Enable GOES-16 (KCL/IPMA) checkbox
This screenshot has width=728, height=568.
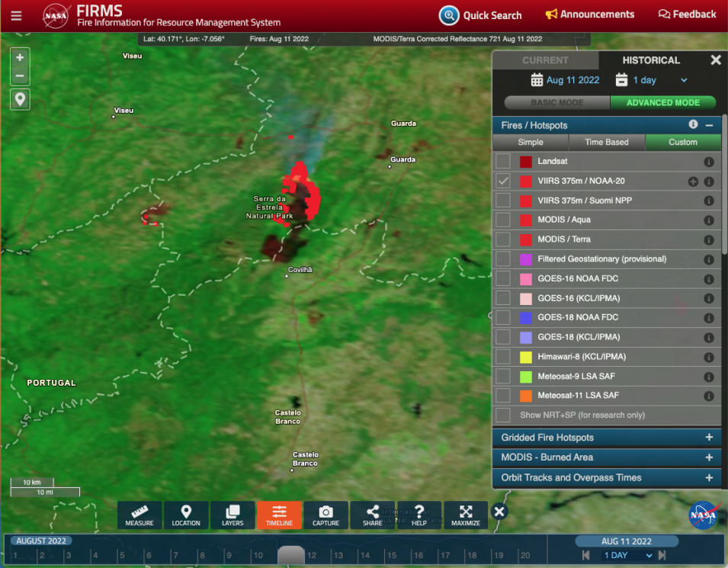pyautogui.click(x=503, y=297)
